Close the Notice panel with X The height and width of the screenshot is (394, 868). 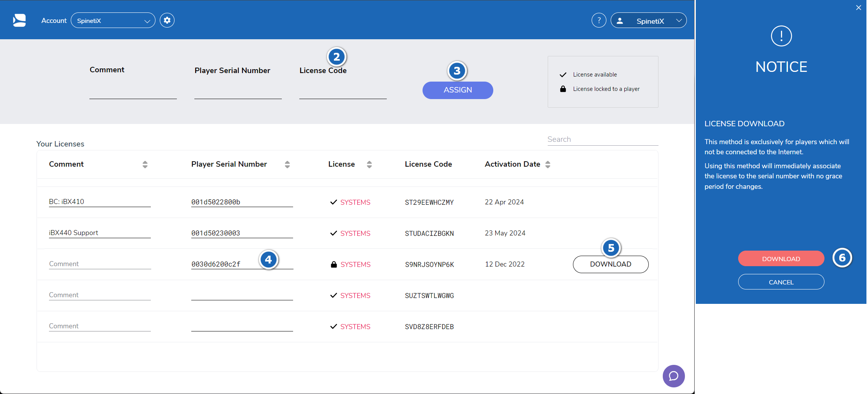859,7
